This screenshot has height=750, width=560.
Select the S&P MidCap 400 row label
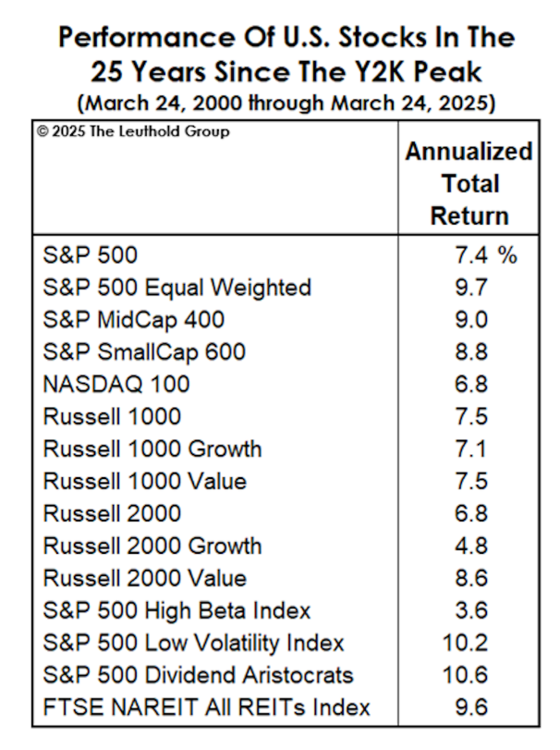point(133,319)
